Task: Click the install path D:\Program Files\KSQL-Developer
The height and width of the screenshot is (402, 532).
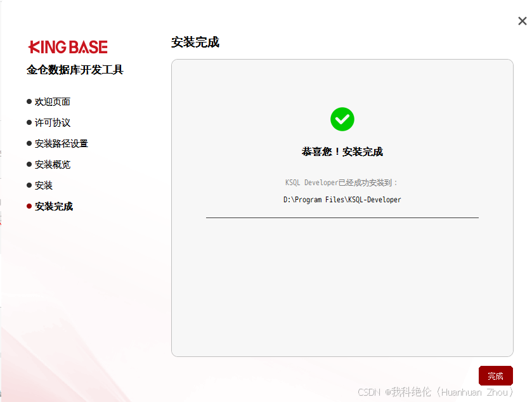Action: click(342, 200)
